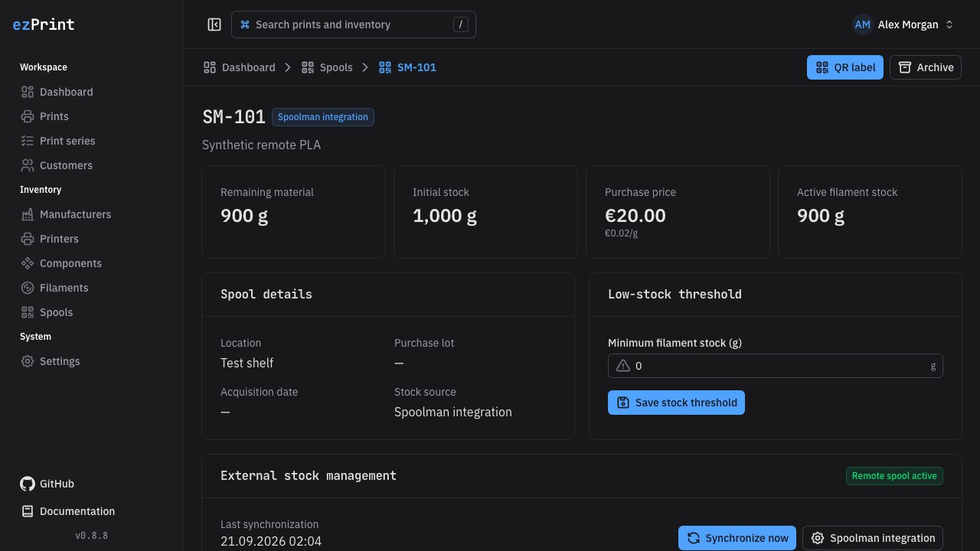This screenshot has width=980, height=551.
Task: Collapse the sidebar with the panel icon
Action: pyautogui.click(x=214, y=24)
